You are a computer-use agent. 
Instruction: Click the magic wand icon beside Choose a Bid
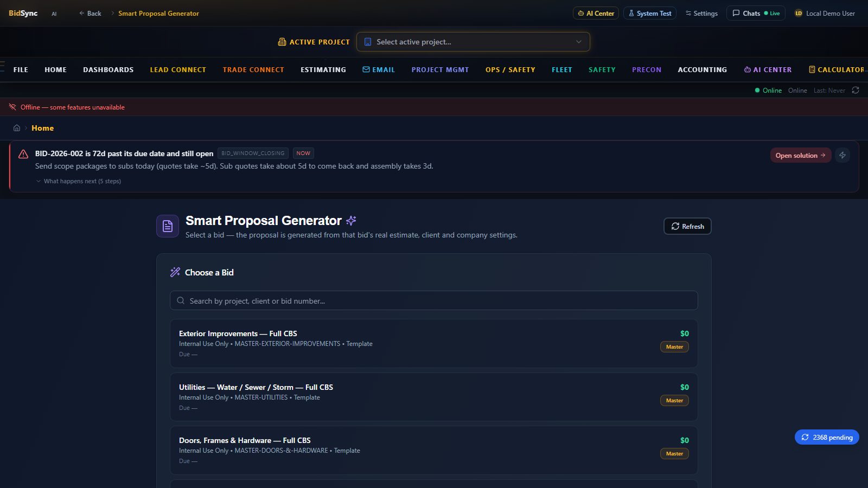tap(175, 272)
